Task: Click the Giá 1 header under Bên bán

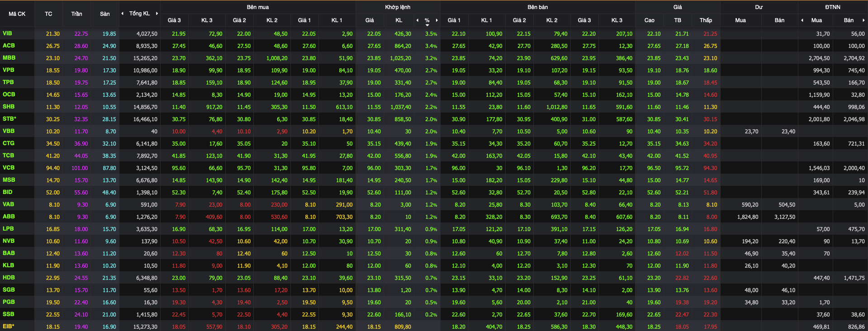Action: [x=454, y=20]
